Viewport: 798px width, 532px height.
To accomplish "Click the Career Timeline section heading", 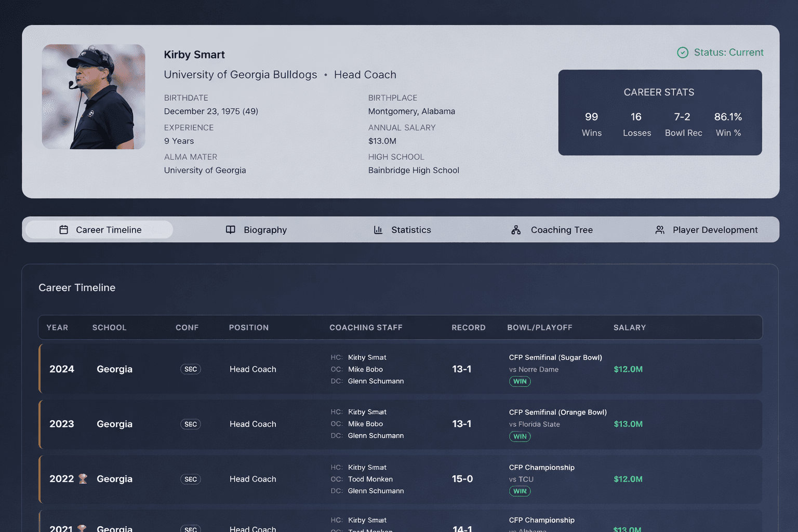I will pos(77,288).
